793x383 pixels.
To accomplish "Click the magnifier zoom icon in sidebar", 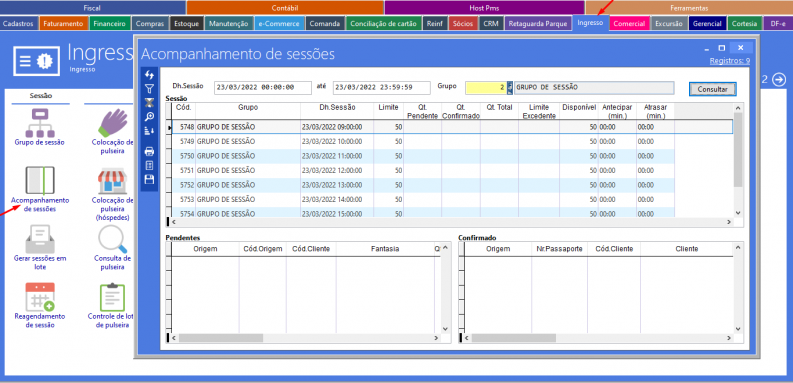I will [x=149, y=117].
